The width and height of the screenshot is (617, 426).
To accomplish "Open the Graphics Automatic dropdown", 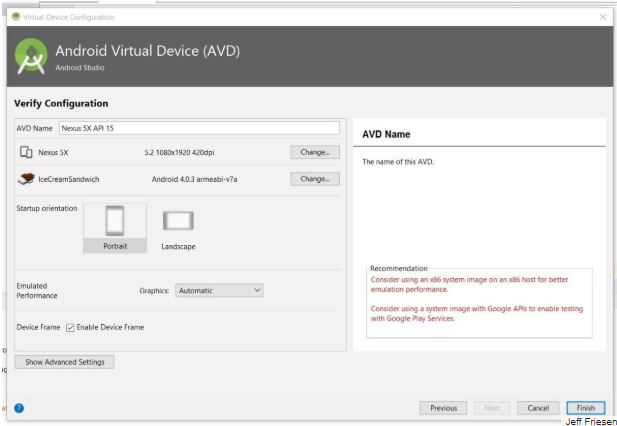I will [219, 290].
